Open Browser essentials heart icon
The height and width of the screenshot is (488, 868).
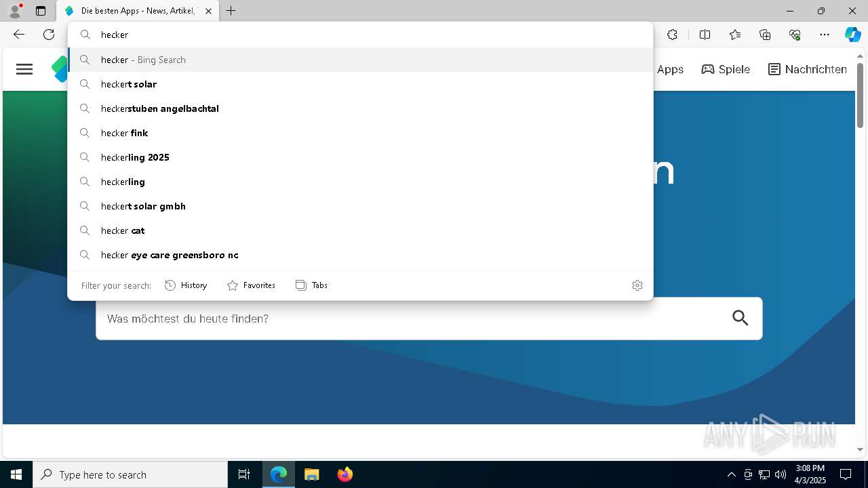[x=795, y=35]
